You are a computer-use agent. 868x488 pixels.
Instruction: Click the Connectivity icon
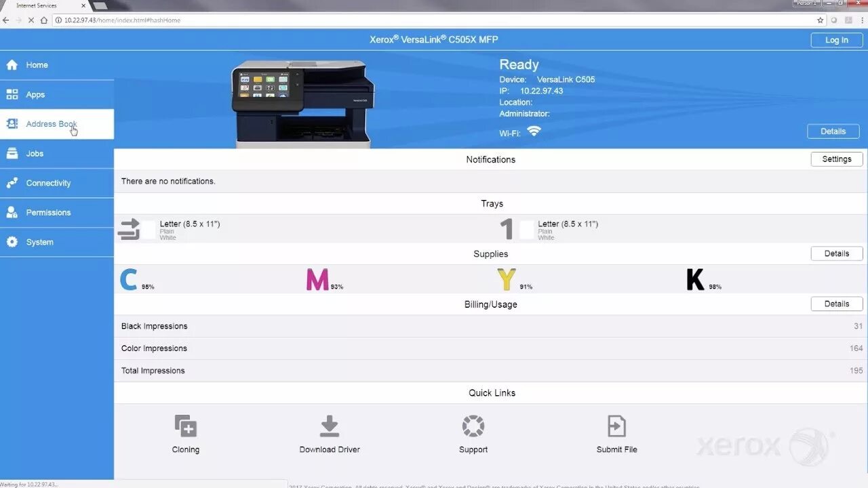pyautogui.click(x=12, y=183)
